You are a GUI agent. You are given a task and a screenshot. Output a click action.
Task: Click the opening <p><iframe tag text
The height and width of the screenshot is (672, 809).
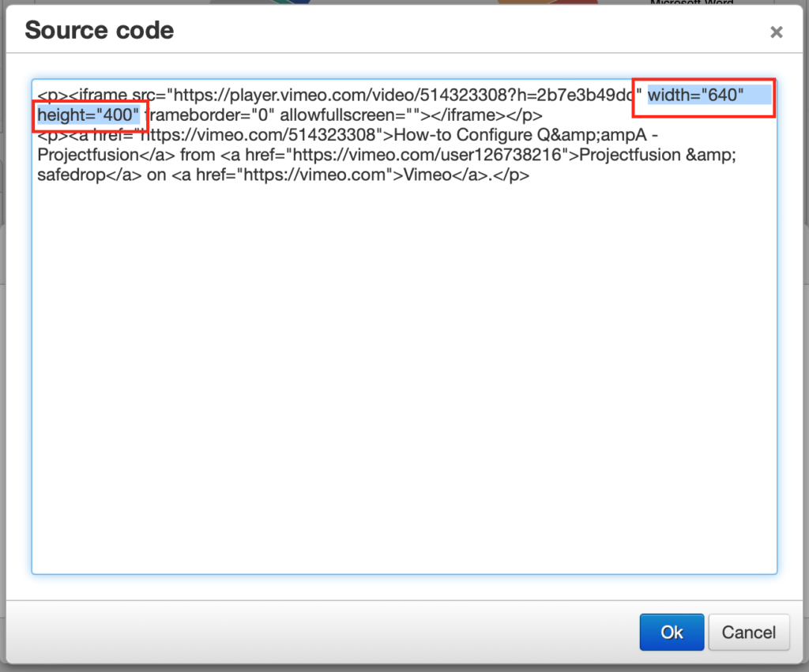79,96
